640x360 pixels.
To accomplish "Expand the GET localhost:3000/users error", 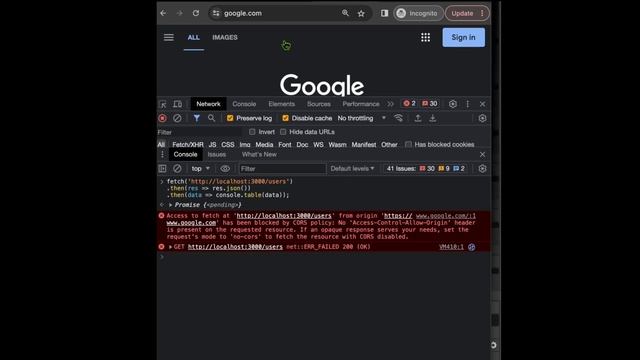I will point(171,247).
